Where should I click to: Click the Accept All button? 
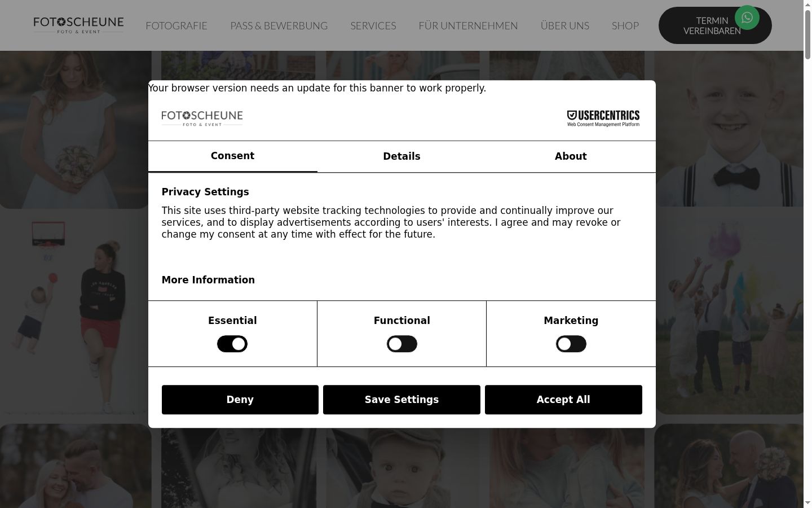[x=563, y=400]
